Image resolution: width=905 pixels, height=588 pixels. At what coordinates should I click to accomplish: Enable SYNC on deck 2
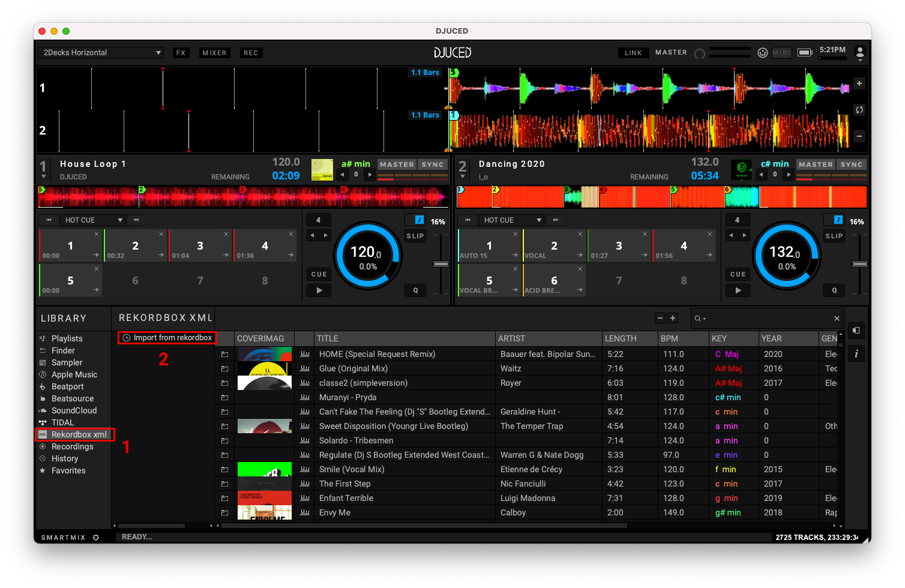[x=852, y=164]
